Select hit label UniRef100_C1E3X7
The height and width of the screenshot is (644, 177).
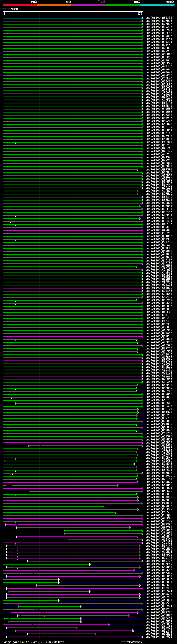point(159,142)
